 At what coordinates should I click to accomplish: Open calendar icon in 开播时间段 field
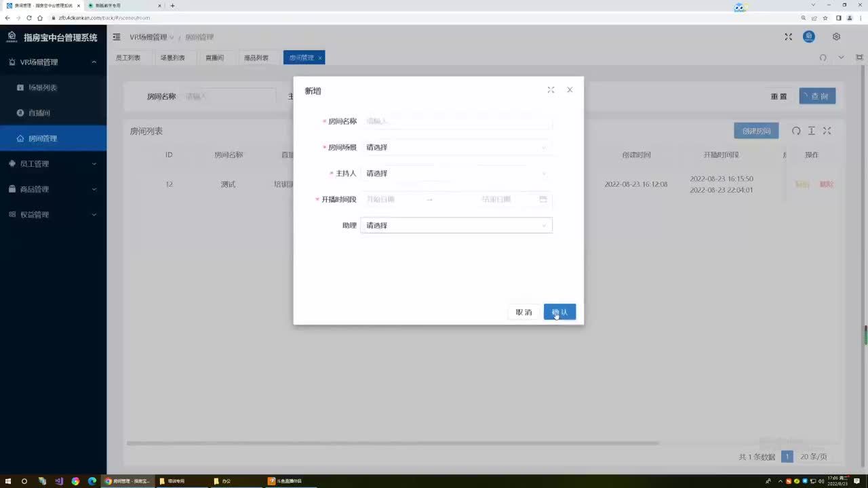[542, 199]
